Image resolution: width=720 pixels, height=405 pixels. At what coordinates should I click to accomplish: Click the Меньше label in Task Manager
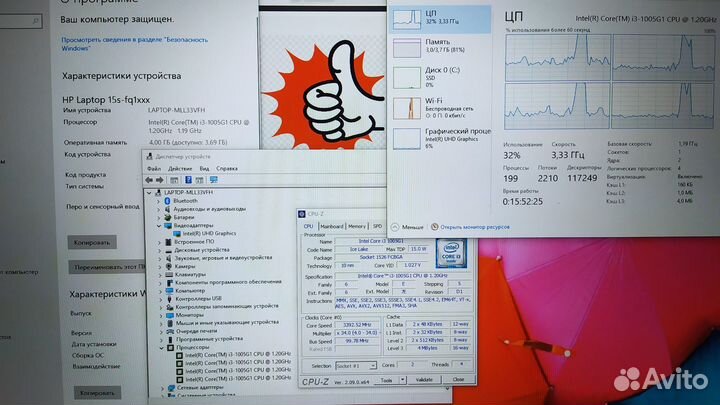[412, 227]
